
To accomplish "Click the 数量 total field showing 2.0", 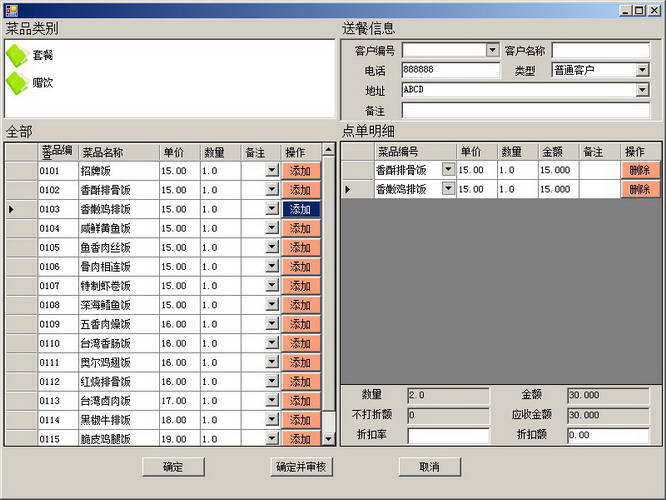I will [x=449, y=395].
